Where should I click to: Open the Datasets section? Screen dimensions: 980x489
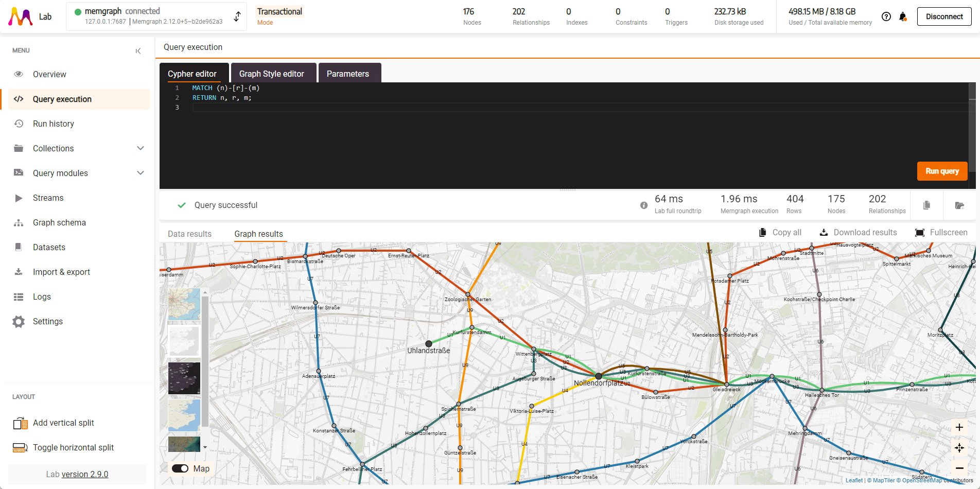pyautogui.click(x=48, y=247)
